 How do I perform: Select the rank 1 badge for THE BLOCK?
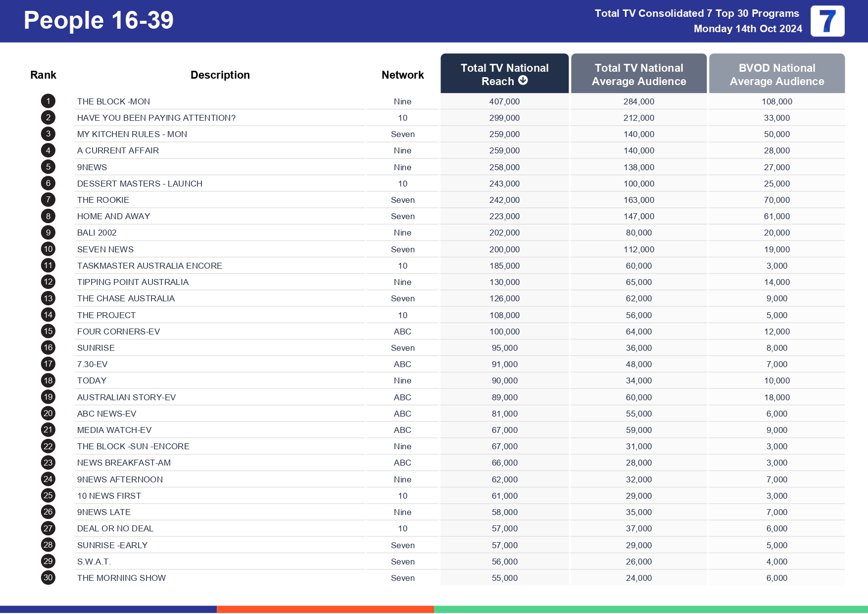point(48,101)
